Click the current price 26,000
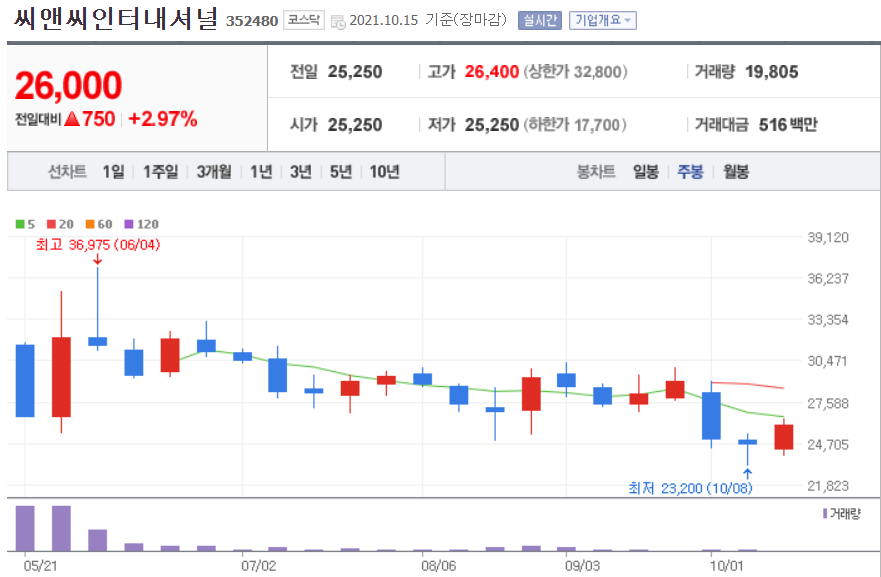This screenshot has width=881, height=577. (x=68, y=85)
